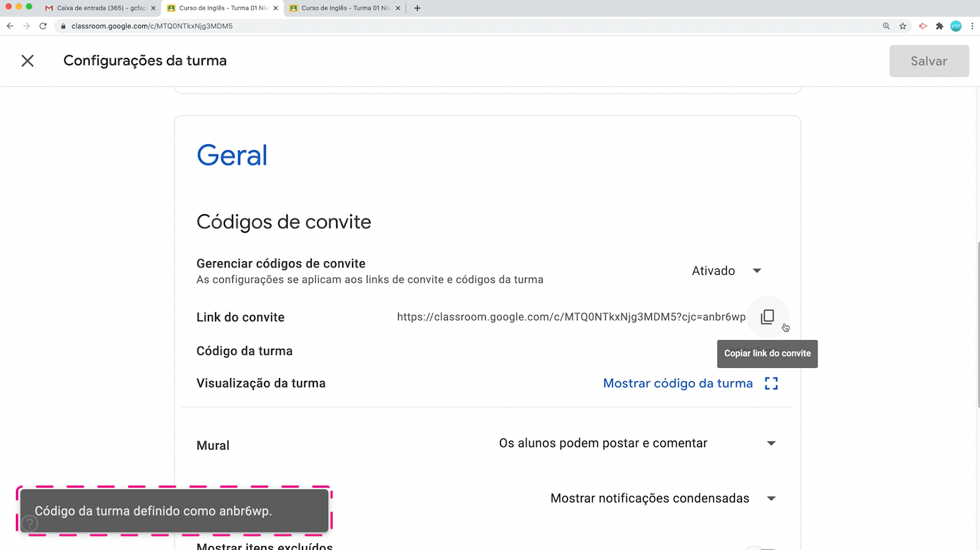Viewport: 980px width, 550px height.
Task: Open the Chrome profile avatar
Action: [x=956, y=26]
